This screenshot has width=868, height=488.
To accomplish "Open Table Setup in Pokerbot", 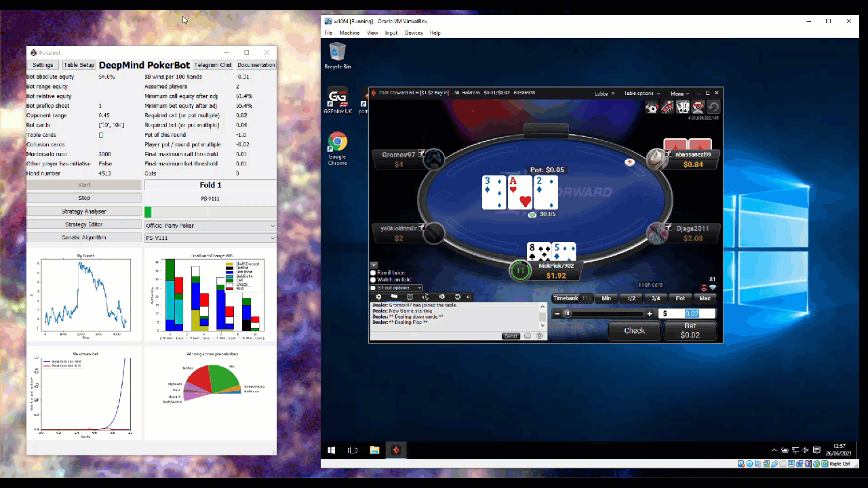I will 79,65.
